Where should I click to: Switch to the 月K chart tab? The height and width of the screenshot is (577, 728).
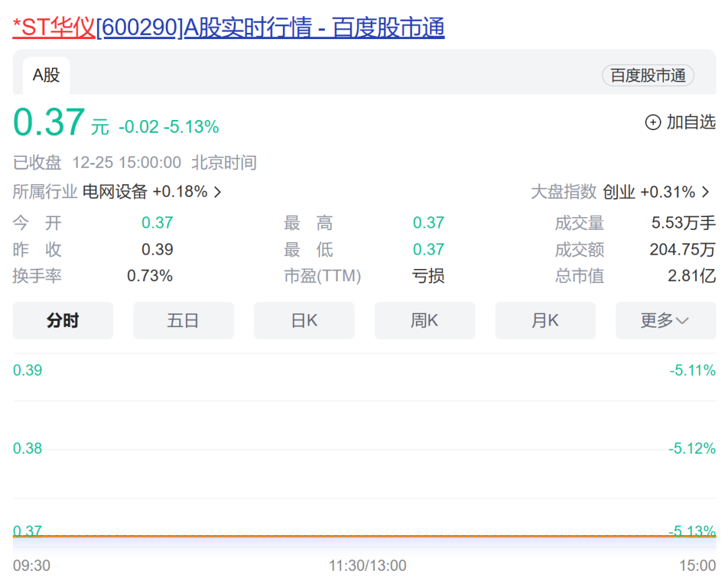point(545,321)
